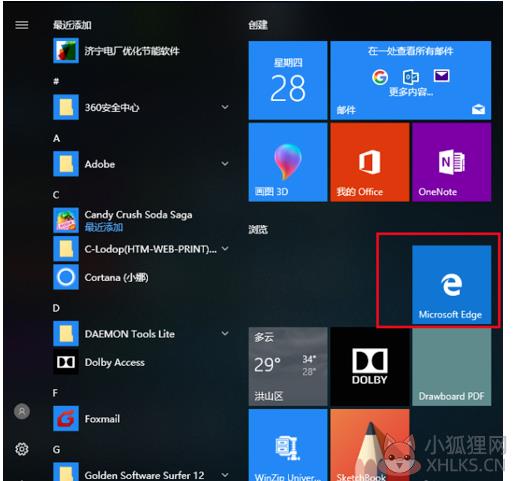Expand the DAEMON Tools Lite chevron
This screenshot has width=517, height=481.
click(x=225, y=333)
